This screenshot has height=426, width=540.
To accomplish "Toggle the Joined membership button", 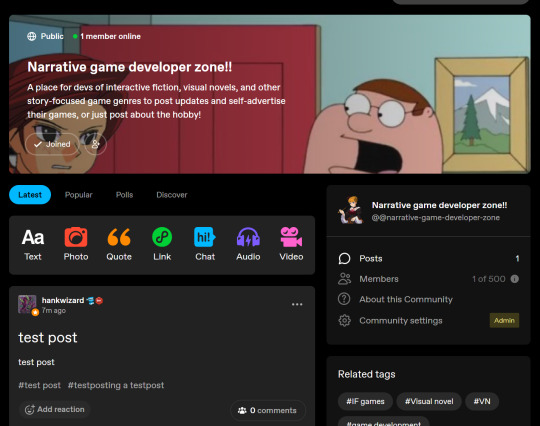I will [x=52, y=144].
